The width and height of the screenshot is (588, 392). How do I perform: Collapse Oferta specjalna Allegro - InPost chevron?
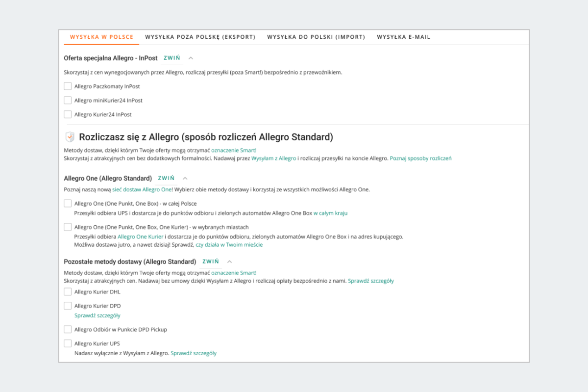click(x=191, y=58)
